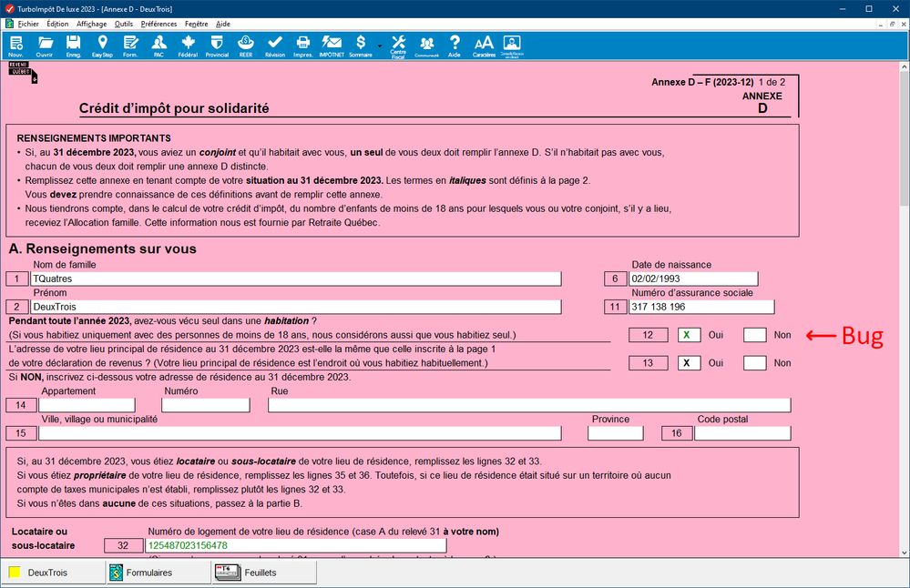The image size is (910, 588).
Task: Launch the EasyStep interview icon
Action: [102, 46]
